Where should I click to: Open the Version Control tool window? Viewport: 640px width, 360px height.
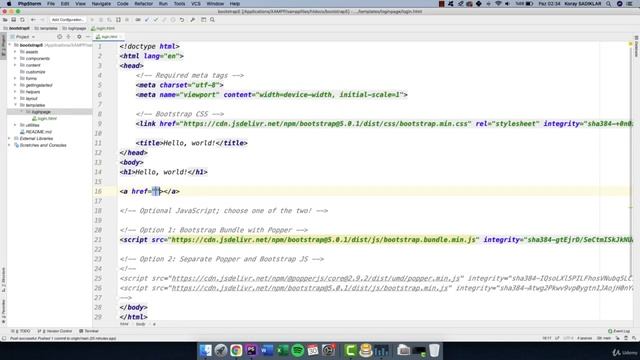click(x=55, y=331)
